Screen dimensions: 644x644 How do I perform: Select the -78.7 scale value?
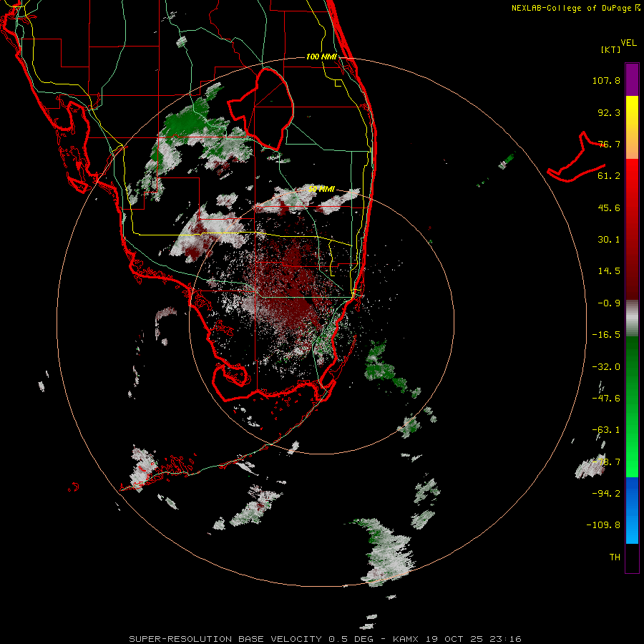tap(606, 462)
